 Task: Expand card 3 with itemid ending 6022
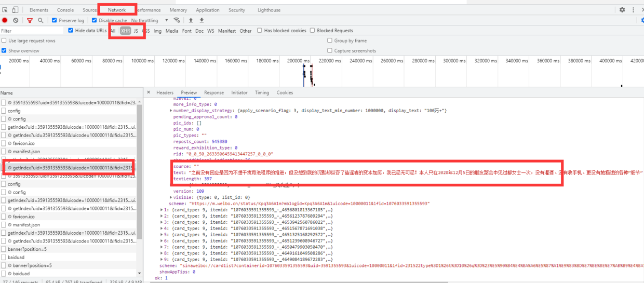pyautogui.click(x=162, y=222)
